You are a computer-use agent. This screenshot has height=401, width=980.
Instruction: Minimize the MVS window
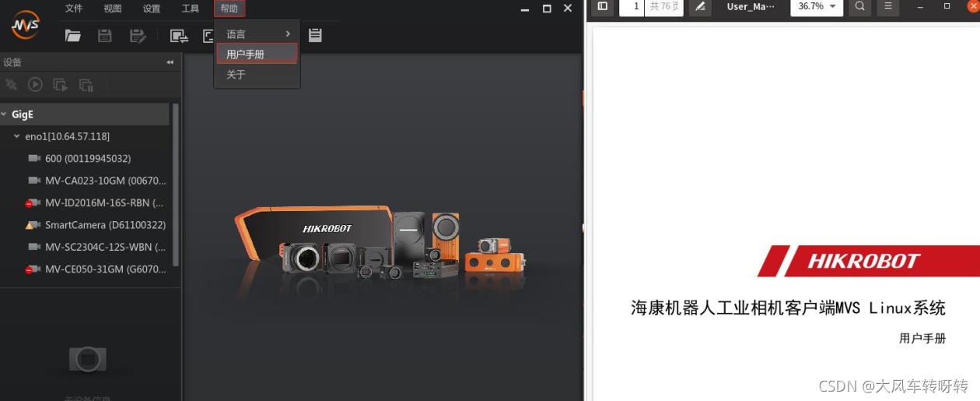[x=525, y=9]
